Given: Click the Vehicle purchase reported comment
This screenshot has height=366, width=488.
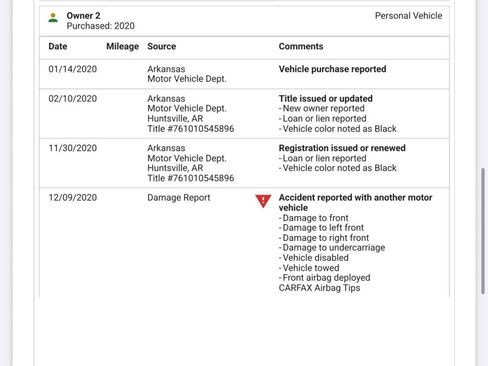Looking at the screenshot, I should (332, 69).
